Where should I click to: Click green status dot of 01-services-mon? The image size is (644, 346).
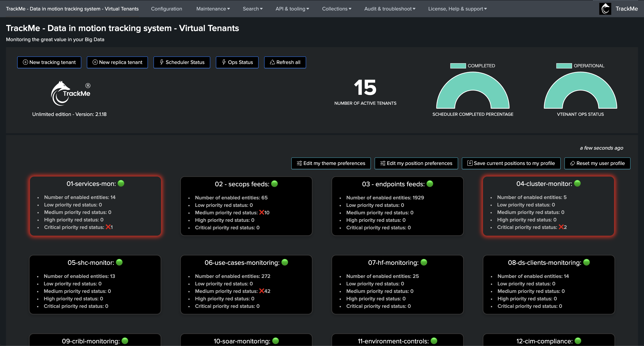click(121, 183)
